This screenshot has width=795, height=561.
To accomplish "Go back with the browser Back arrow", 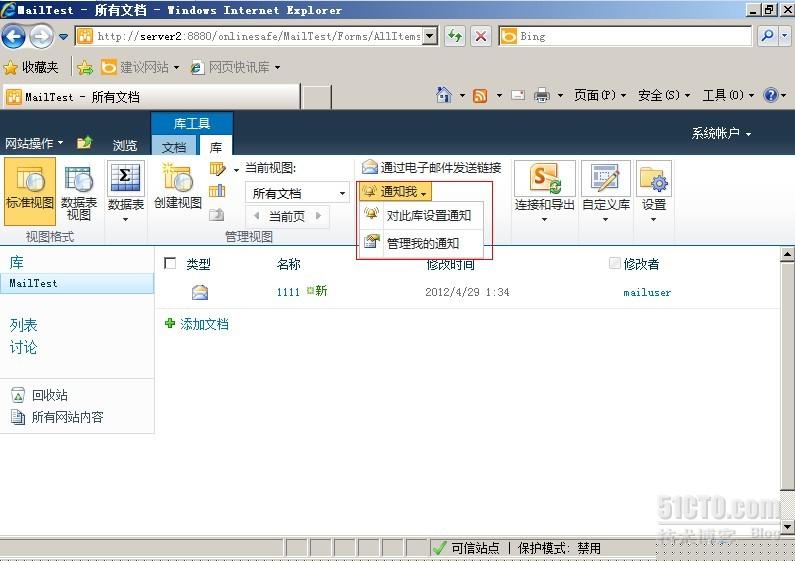I will click(x=13, y=36).
